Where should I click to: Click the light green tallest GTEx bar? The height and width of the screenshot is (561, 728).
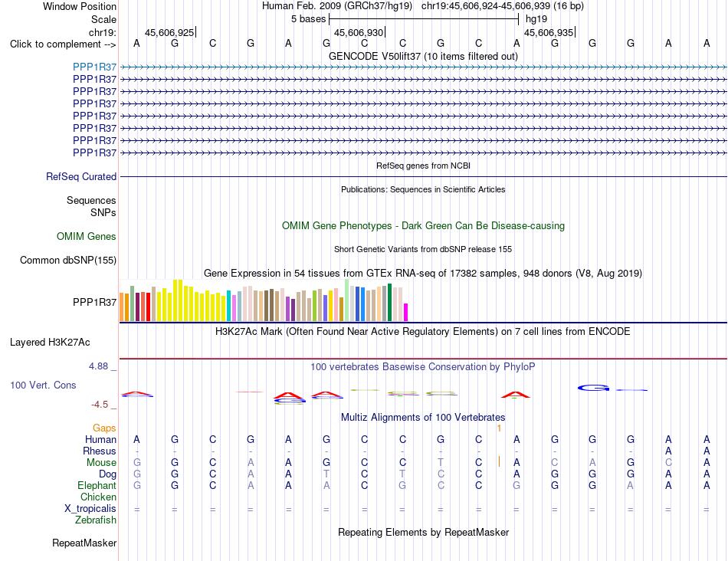(347, 300)
